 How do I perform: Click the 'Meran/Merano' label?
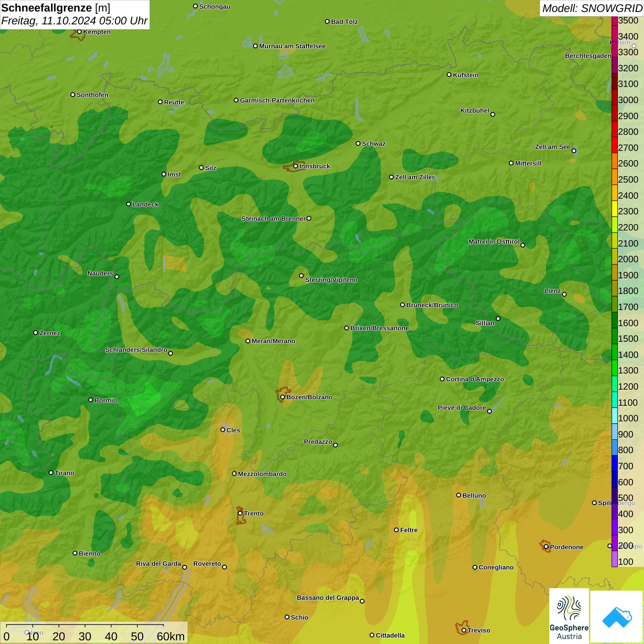click(x=273, y=341)
